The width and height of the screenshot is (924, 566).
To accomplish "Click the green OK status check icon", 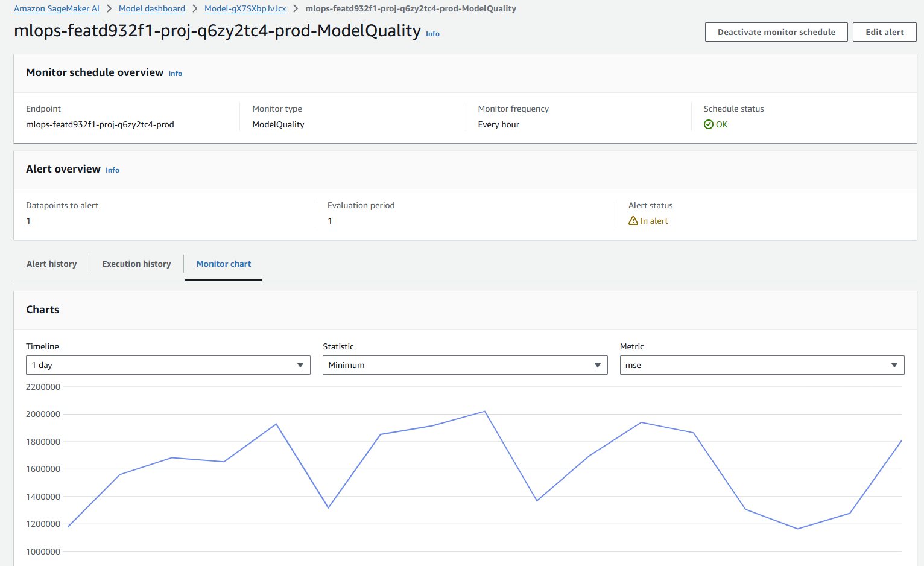I will 709,124.
